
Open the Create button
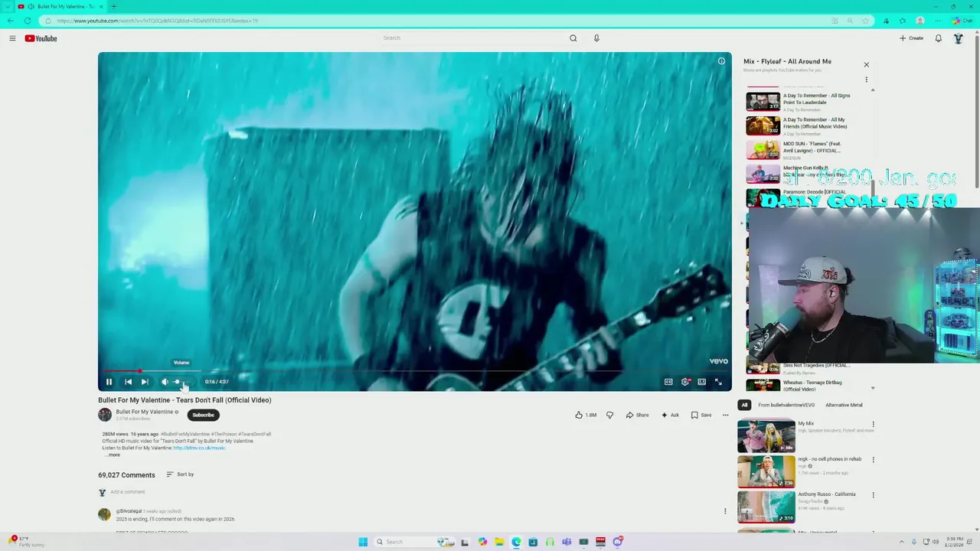pos(911,38)
